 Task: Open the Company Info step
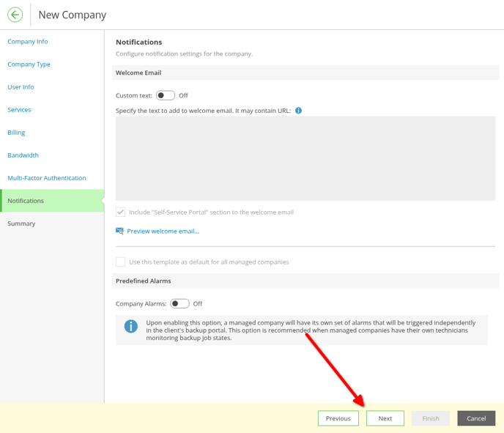point(28,42)
